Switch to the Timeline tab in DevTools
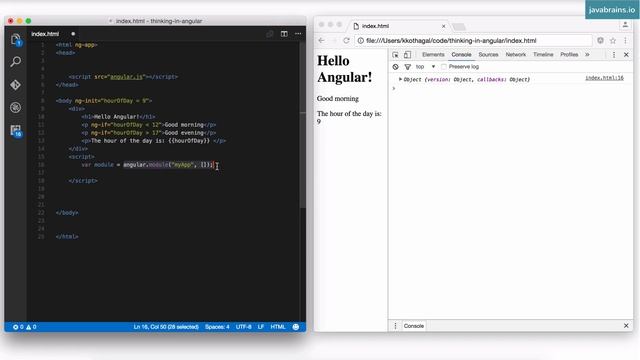This screenshot has width=640, height=360. pos(543,55)
